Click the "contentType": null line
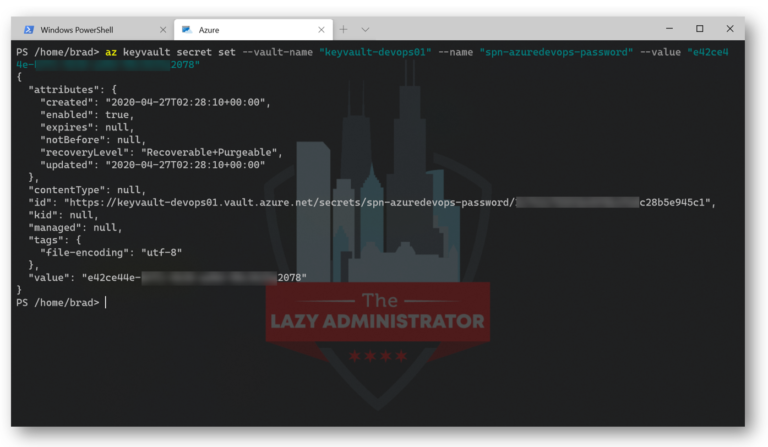768x447 pixels. [87, 190]
